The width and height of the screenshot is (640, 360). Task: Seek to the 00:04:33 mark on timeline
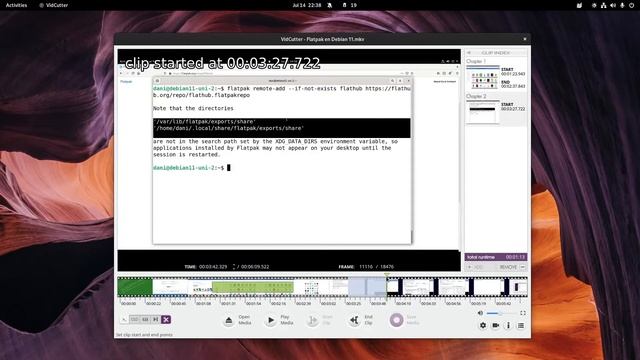click(429, 303)
